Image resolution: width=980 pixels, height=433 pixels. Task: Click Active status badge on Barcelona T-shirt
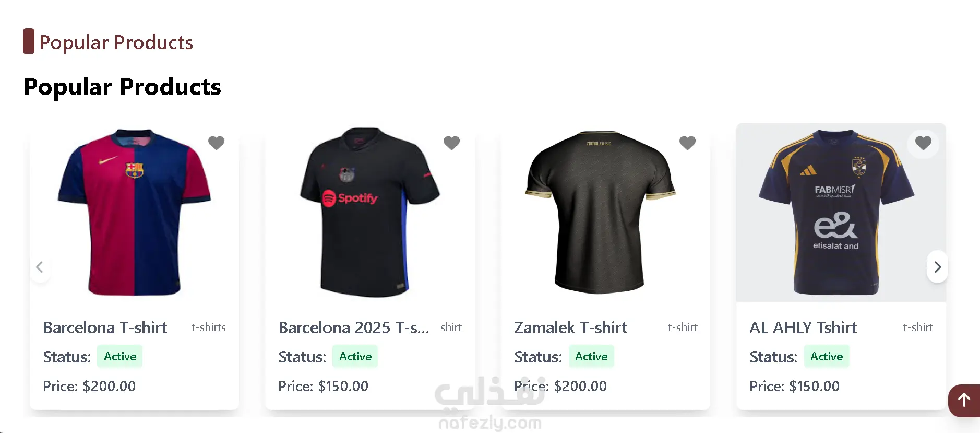click(120, 357)
